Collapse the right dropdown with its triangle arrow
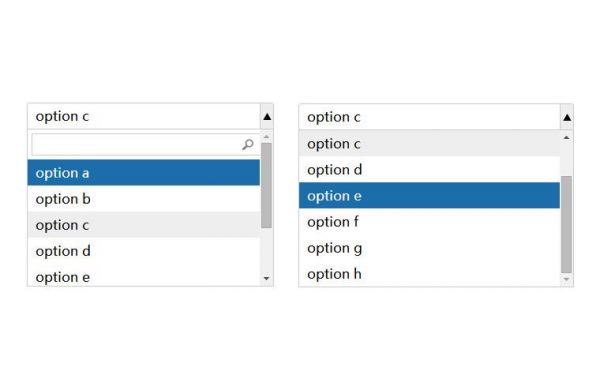 tap(567, 117)
